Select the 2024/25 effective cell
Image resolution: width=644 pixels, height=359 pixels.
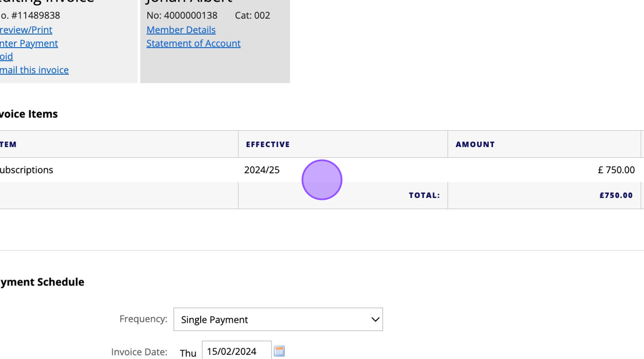coord(343,170)
